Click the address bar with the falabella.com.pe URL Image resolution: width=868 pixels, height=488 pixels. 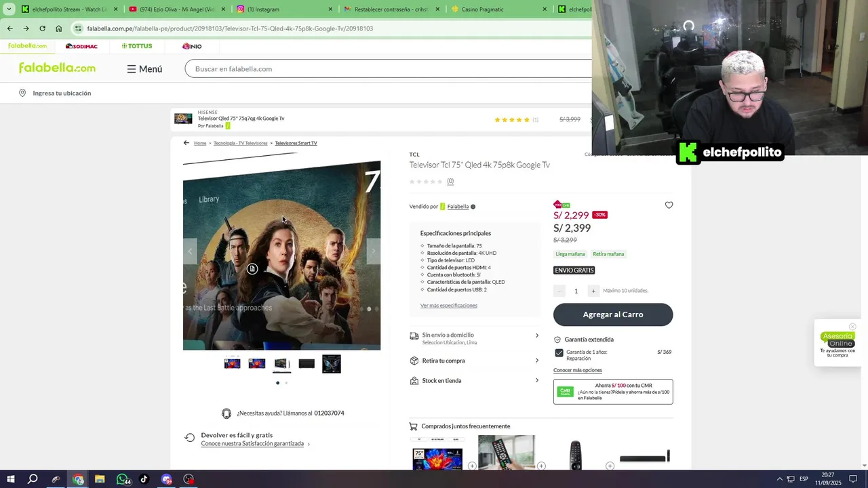point(332,28)
